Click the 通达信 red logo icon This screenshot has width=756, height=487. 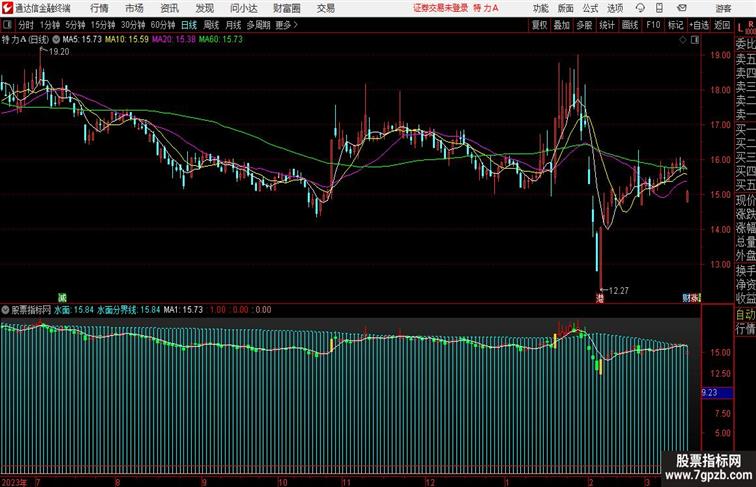(x=8, y=8)
